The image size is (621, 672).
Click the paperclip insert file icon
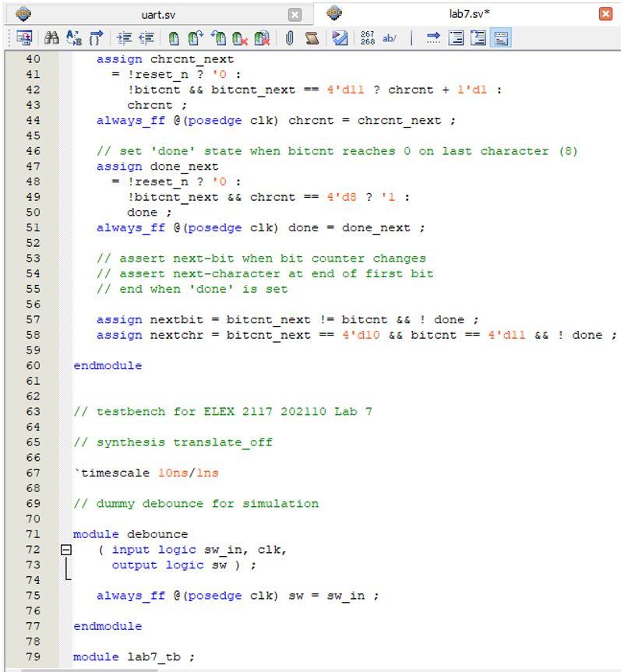[x=290, y=38]
